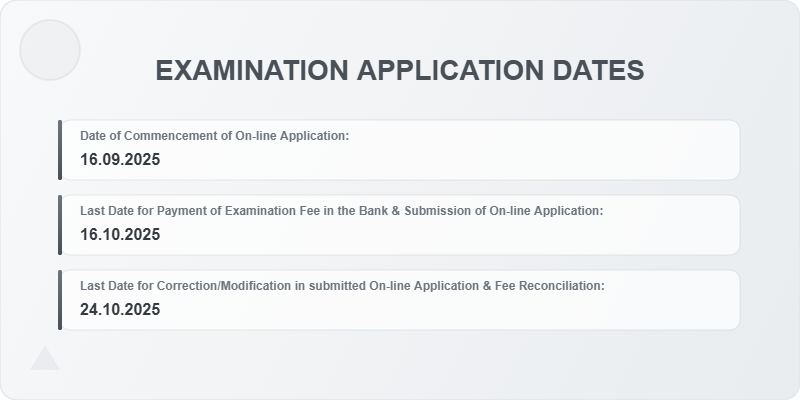Screen dimensions: 800x400
Task: Click the Examination Application Dates heading
Action: point(399,70)
